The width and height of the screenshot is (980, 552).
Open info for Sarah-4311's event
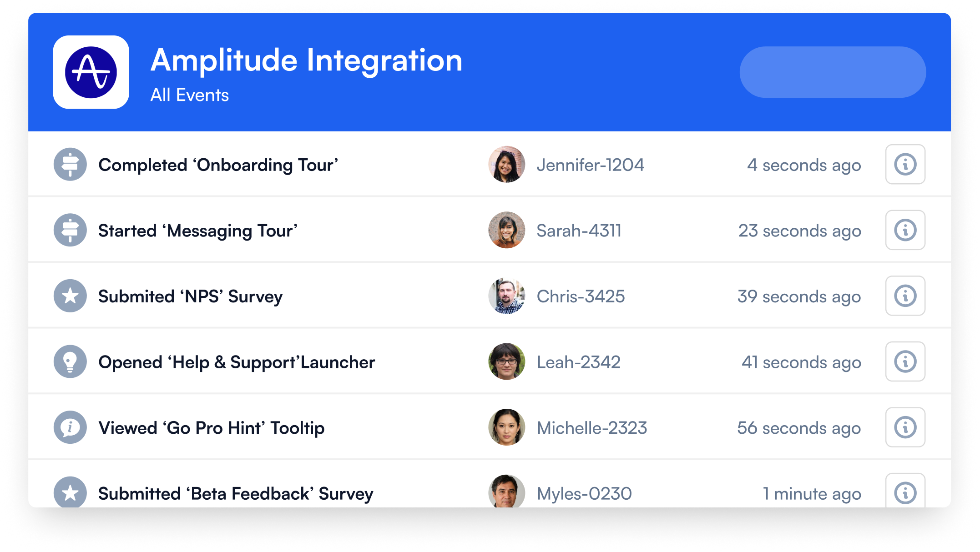(x=905, y=230)
